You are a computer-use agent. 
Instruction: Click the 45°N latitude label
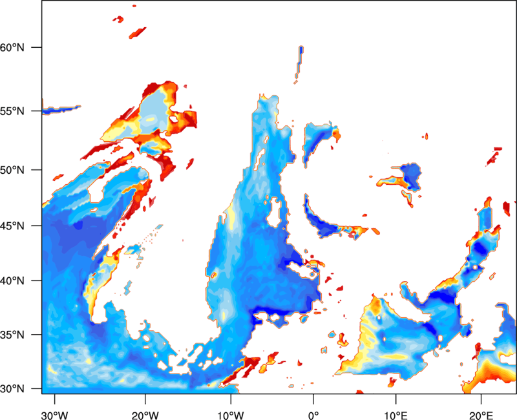12,226
